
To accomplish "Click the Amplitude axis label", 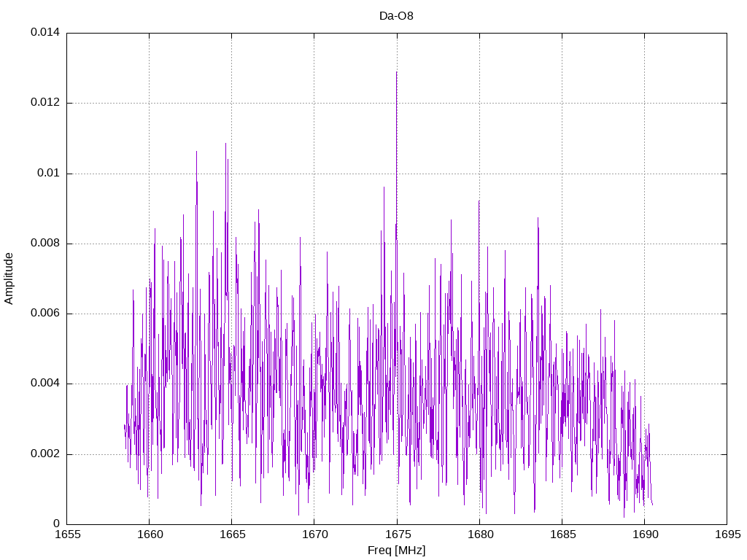I will coord(9,279).
